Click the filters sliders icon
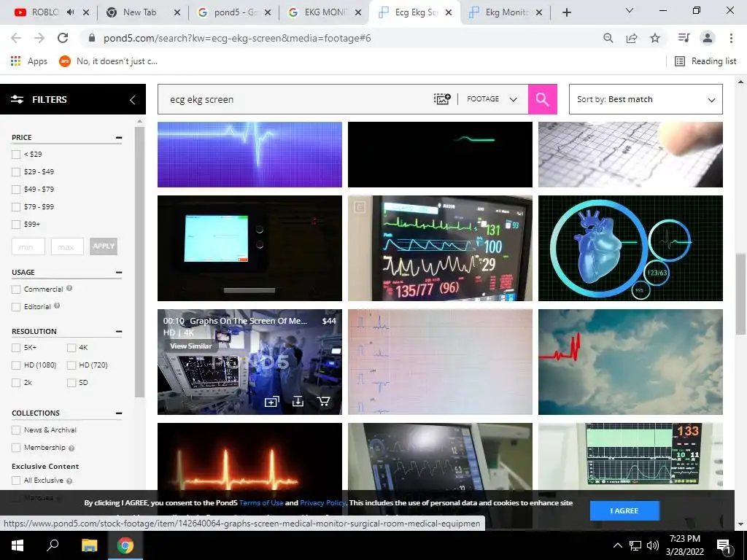 coord(18,99)
